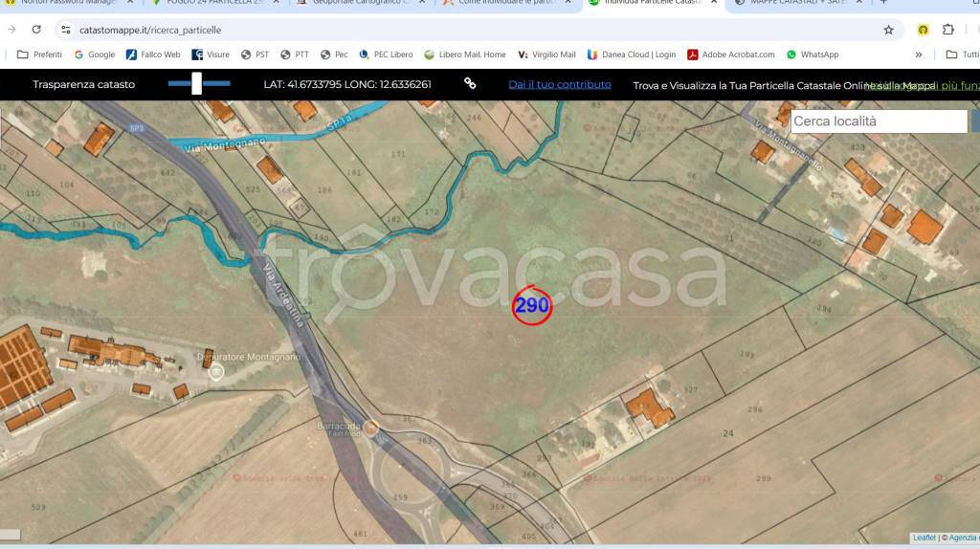The image size is (980, 549).
Task: Open the Leaflet attribution link
Action: (924, 538)
